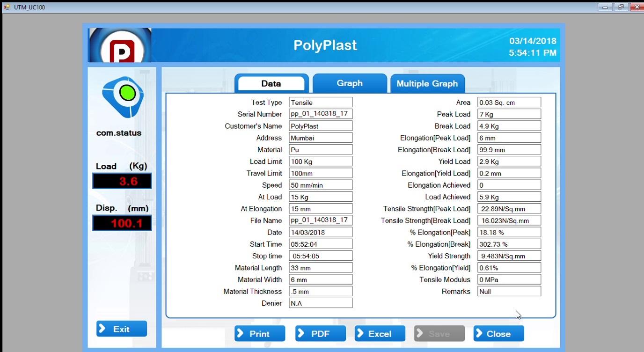Select the Data tab
The width and height of the screenshot is (644, 352).
[271, 84]
